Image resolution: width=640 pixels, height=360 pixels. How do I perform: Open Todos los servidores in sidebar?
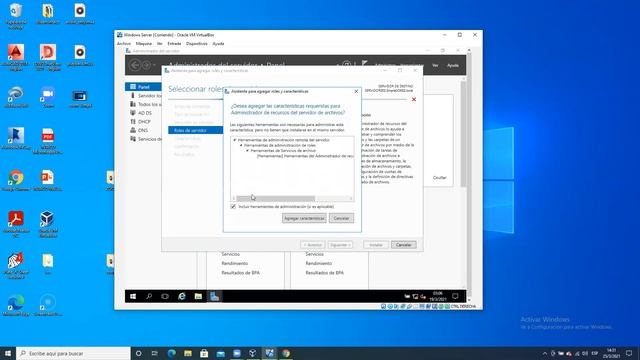(145, 104)
